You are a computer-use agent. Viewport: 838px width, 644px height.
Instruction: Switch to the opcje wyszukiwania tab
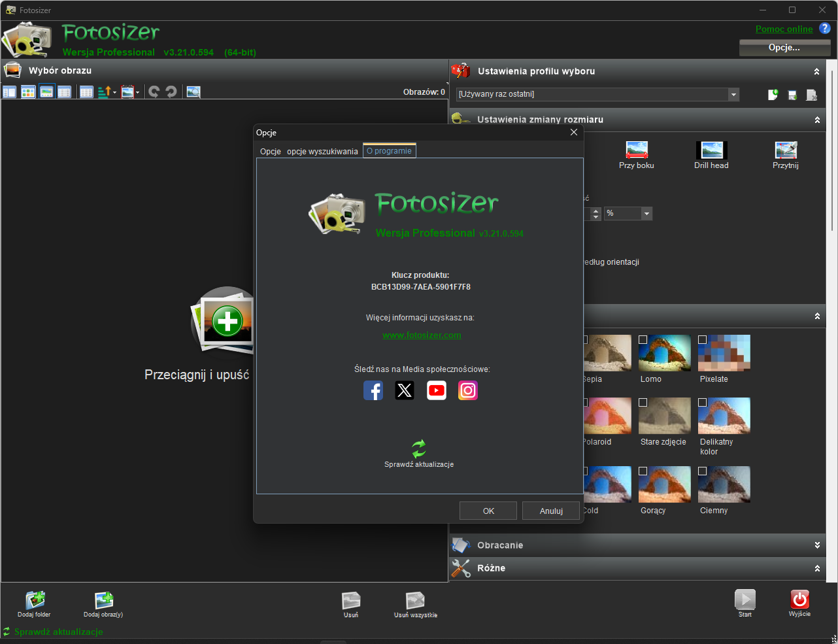coord(322,152)
